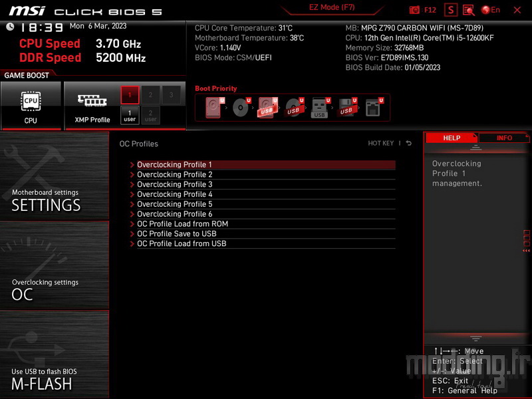
Task: Select the USB key boot device icon
Action: [321, 108]
